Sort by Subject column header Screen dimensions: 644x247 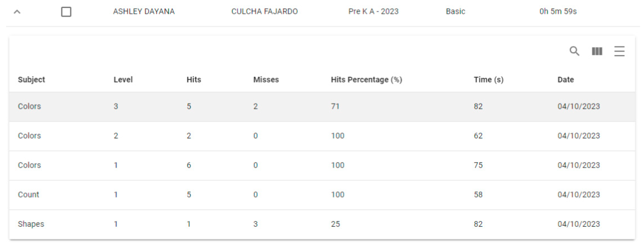(x=31, y=80)
